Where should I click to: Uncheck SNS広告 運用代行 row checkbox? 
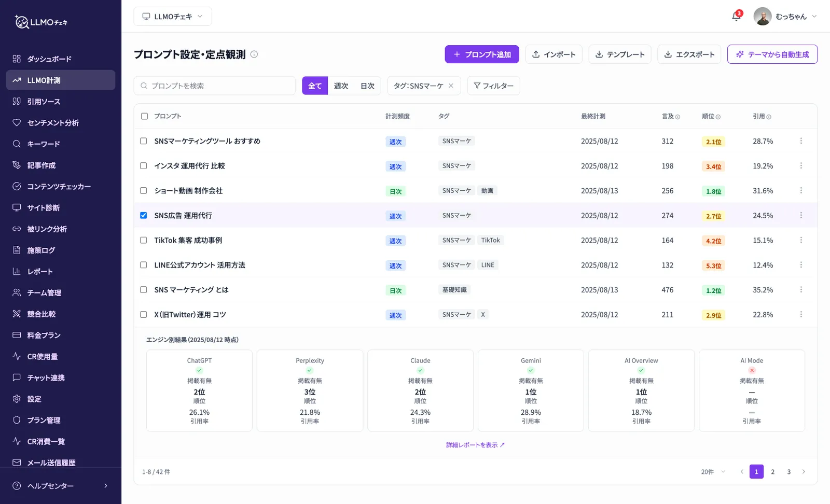pyautogui.click(x=144, y=215)
